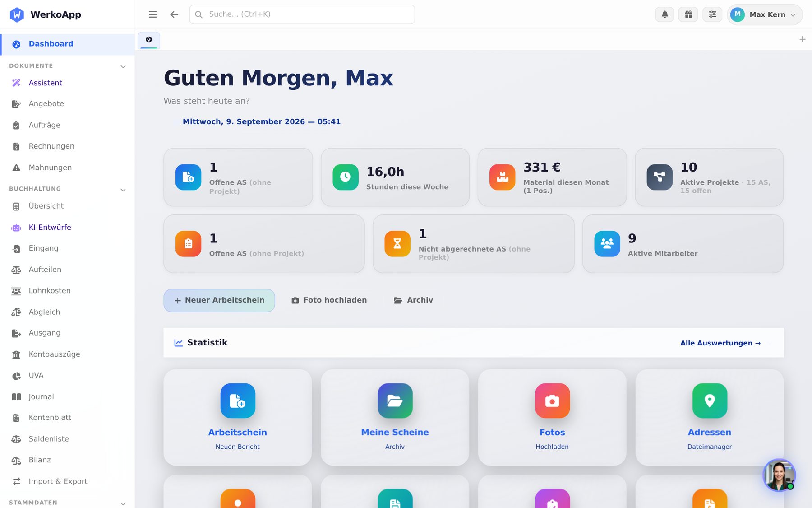Open Angebote in sidebar
812x508 pixels.
click(x=68, y=104)
